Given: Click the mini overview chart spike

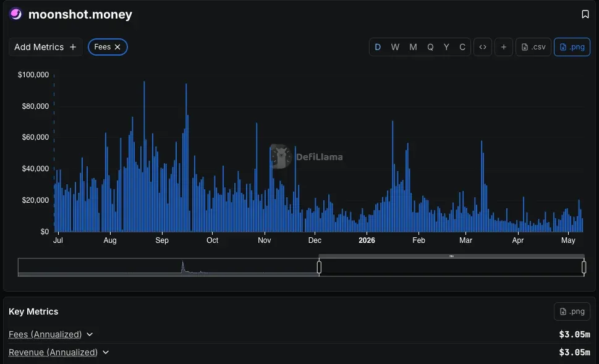Looking at the screenshot, I should coord(182,266).
